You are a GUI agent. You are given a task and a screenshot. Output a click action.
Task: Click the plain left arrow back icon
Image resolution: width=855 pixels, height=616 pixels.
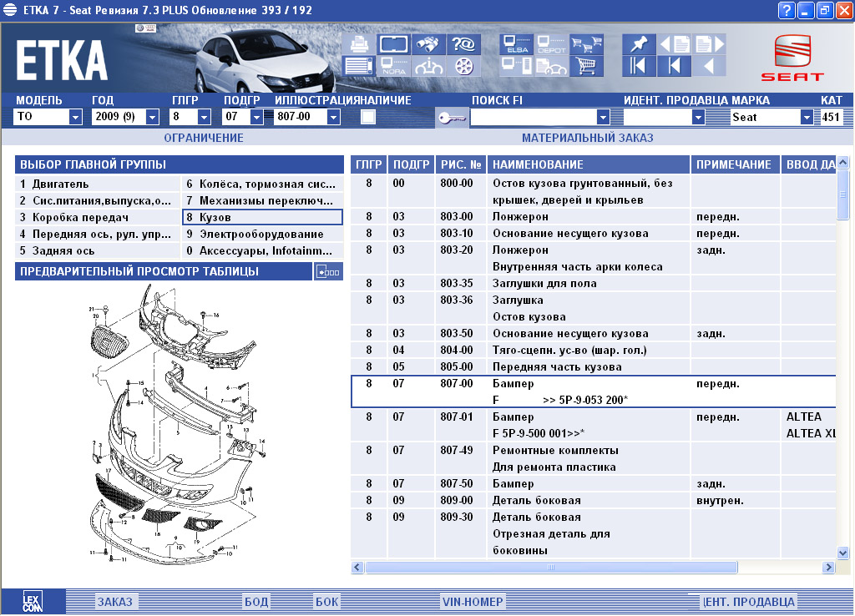(710, 66)
